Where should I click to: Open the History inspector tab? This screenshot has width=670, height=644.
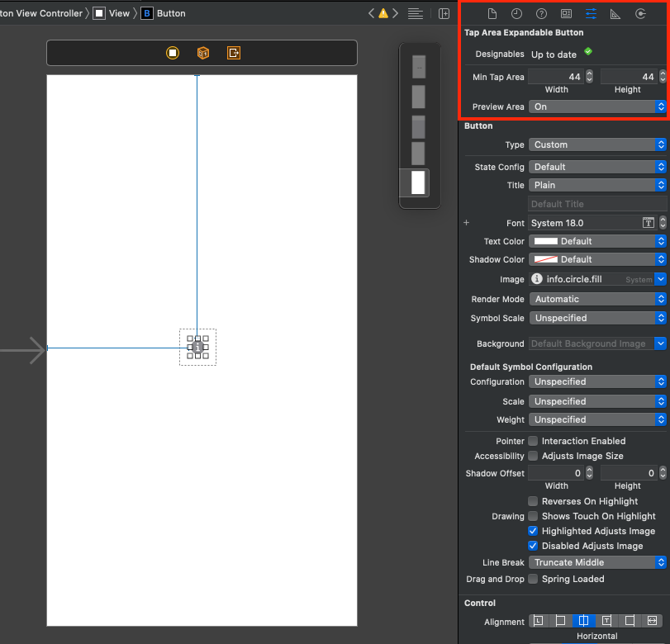click(516, 14)
